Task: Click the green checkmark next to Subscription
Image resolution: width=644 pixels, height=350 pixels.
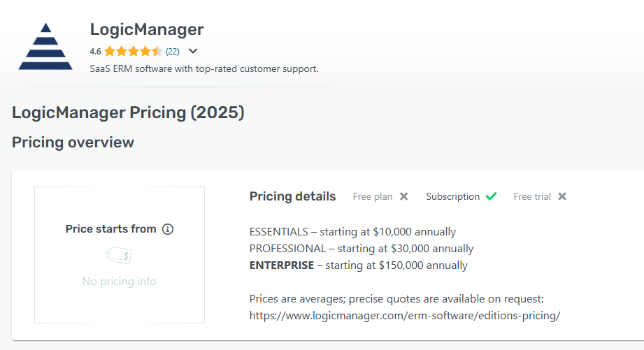Action: point(491,196)
